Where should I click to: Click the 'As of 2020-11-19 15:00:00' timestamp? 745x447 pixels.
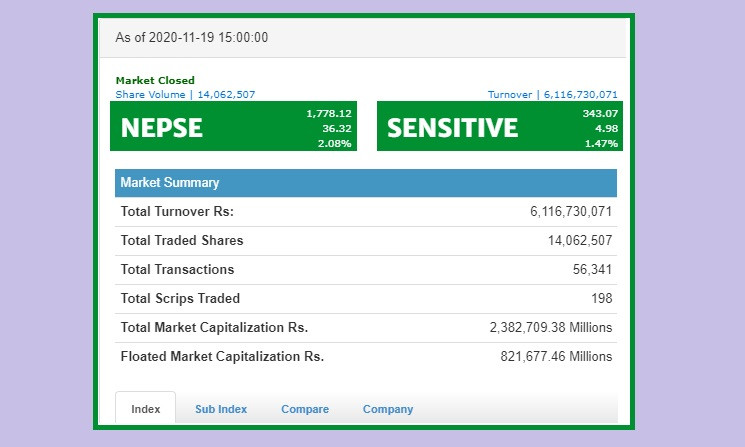click(191, 38)
